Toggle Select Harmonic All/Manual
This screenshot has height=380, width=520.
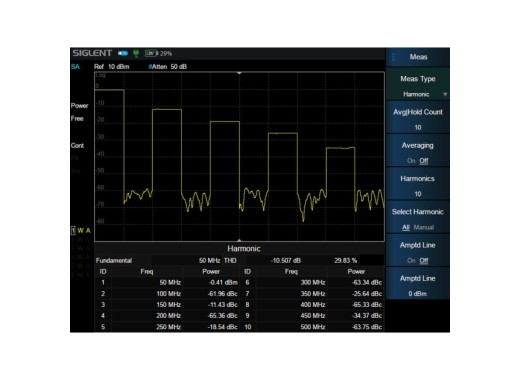pos(418,218)
